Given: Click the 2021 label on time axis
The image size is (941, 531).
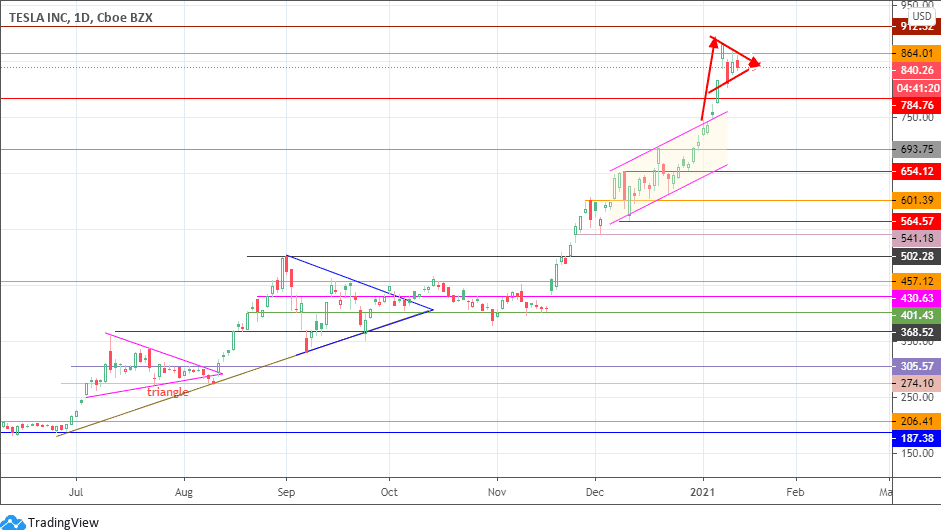Looking at the screenshot, I should 703,492.
